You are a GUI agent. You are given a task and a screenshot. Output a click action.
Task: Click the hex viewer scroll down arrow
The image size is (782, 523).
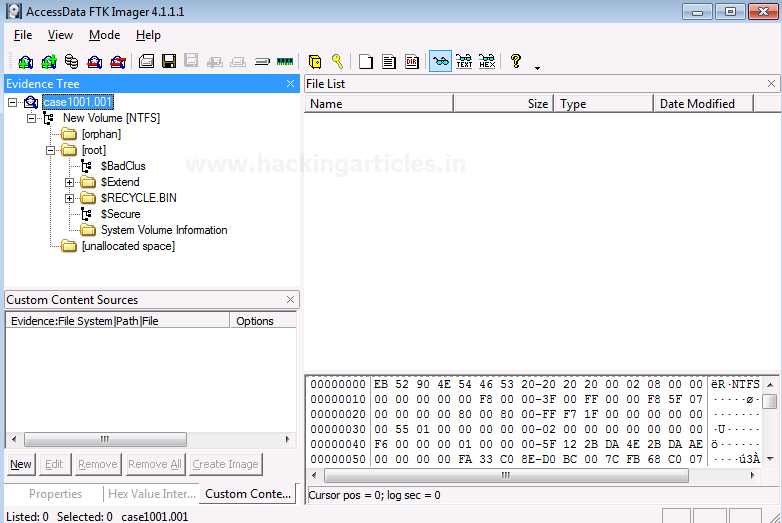click(771, 459)
